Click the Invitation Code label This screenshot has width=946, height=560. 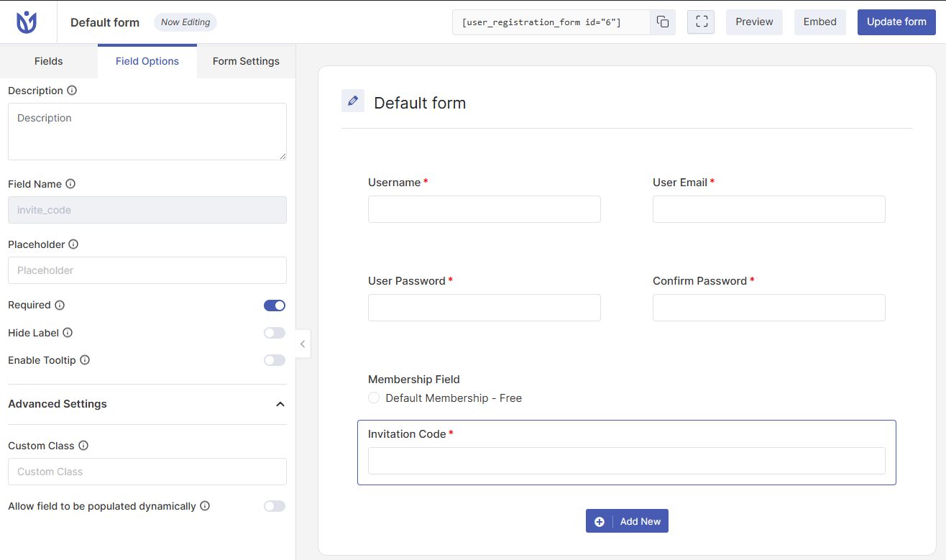pos(407,434)
